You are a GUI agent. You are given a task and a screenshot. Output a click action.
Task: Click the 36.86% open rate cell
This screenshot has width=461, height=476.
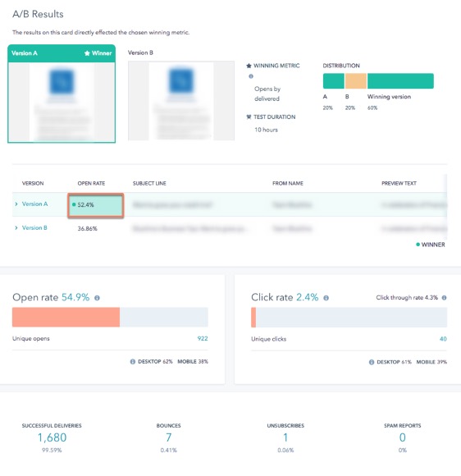point(88,229)
